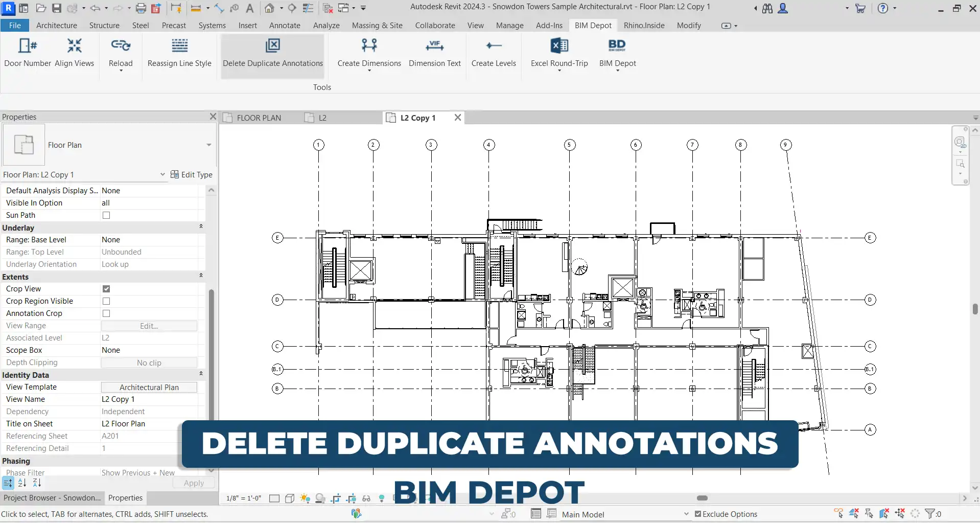Switch to the FLOOR PLAN view tab

click(259, 118)
